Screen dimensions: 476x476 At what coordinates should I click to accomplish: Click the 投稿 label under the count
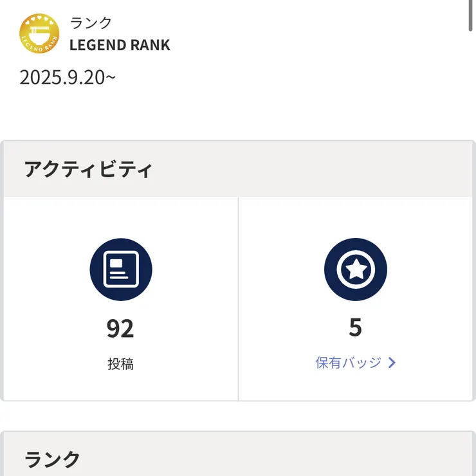point(120,364)
